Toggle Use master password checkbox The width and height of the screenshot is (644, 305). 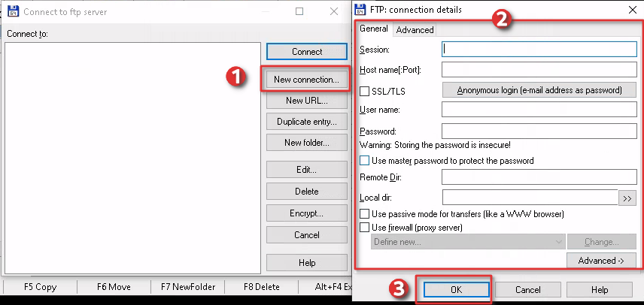(366, 161)
